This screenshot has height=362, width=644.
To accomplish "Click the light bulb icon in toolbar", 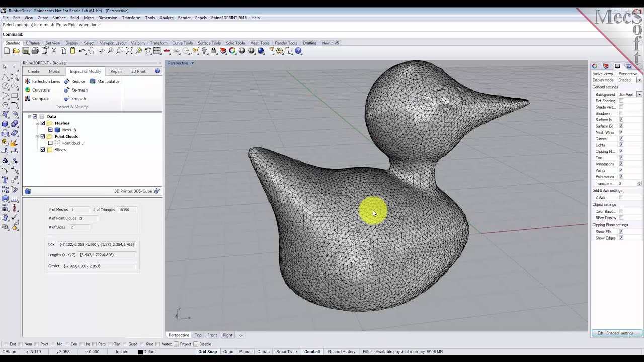I will point(205,51).
